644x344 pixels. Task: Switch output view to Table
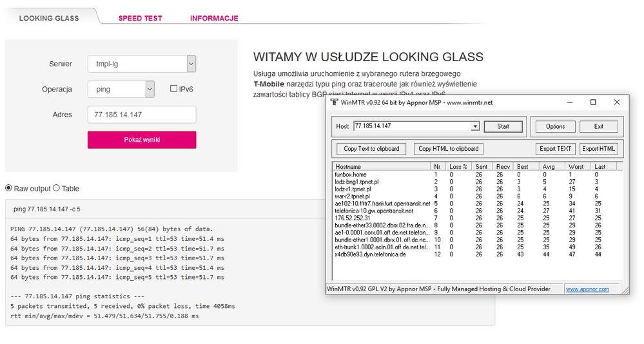(x=56, y=188)
